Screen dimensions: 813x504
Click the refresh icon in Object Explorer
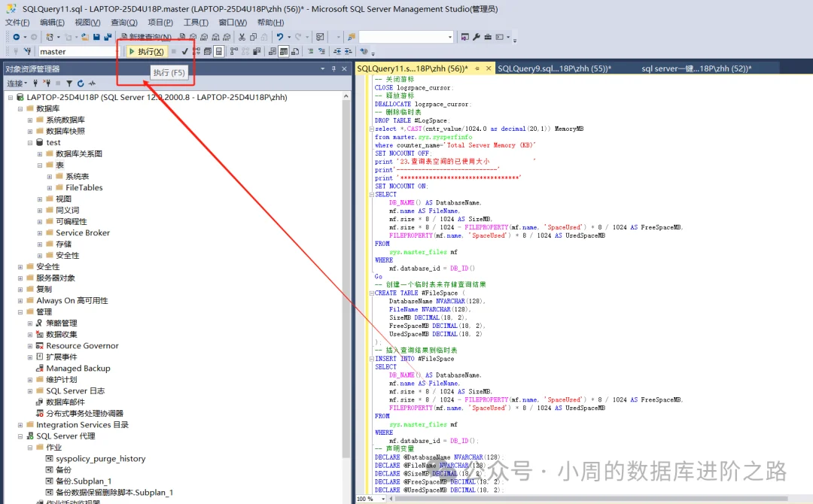[81, 83]
